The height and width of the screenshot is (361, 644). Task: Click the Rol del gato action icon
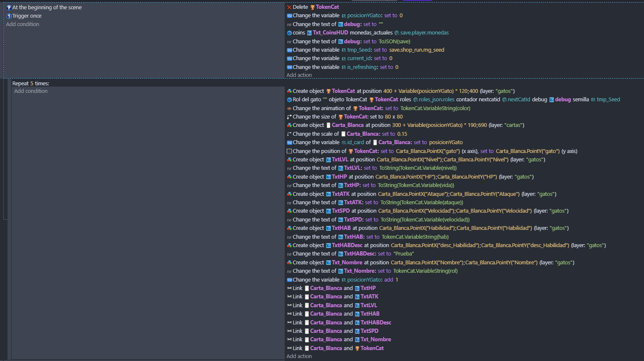(289, 100)
